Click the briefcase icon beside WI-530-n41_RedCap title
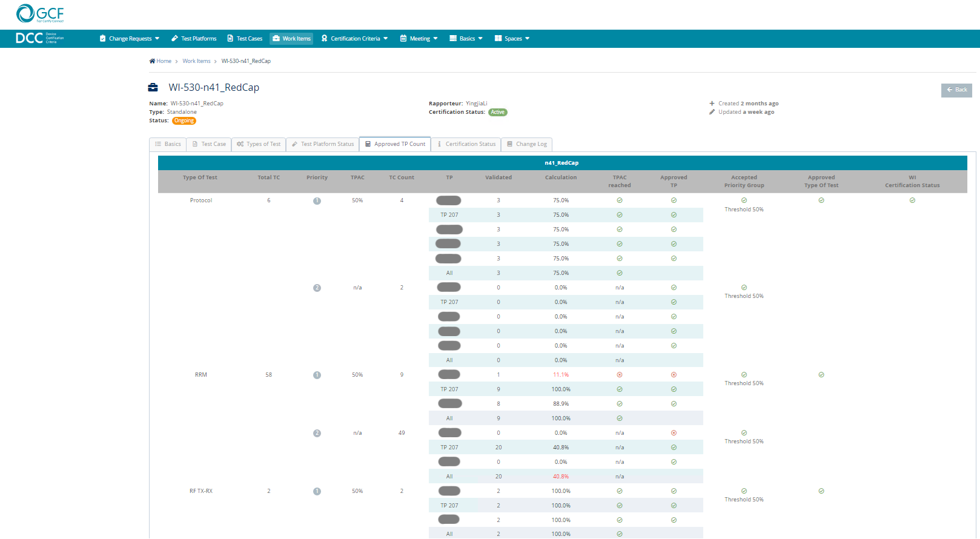Screen dimensions: 980x539 coord(153,88)
